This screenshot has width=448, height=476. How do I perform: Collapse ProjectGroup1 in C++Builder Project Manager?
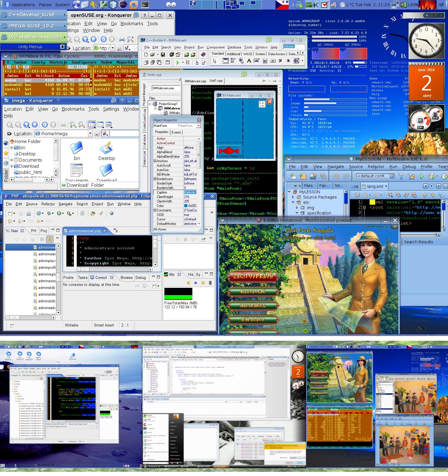point(150,104)
